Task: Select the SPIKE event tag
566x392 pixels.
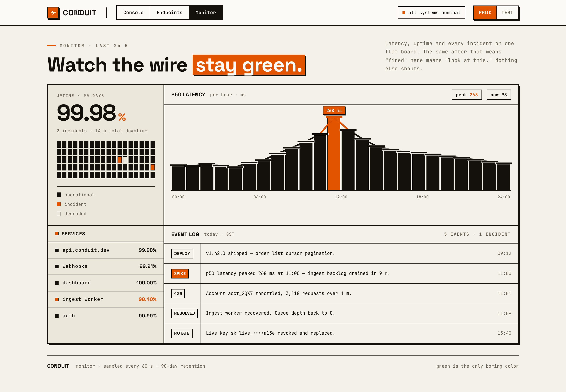Action: click(180, 274)
